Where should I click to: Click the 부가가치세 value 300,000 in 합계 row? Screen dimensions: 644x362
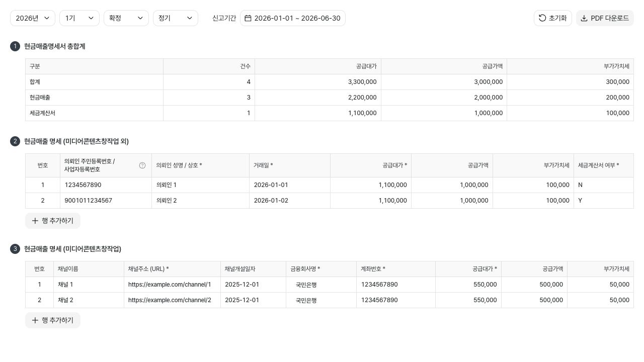pos(617,82)
